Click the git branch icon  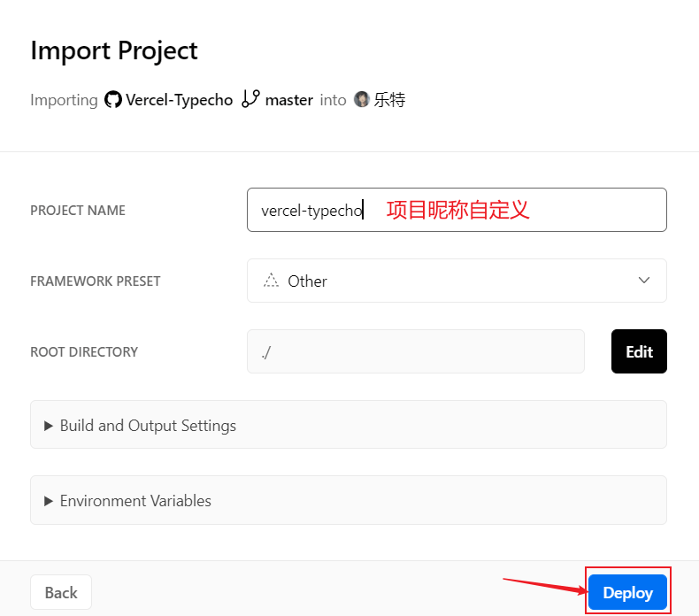(250, 99)
